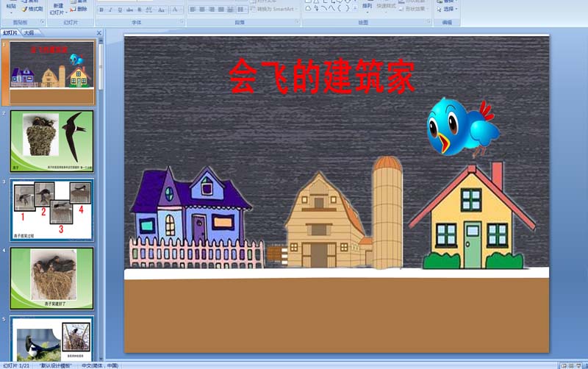Image resolution: width=588 pixels, height=369 pixels.
Task: Open the columns dropdown in paragraph group
Action: [241, 10]
